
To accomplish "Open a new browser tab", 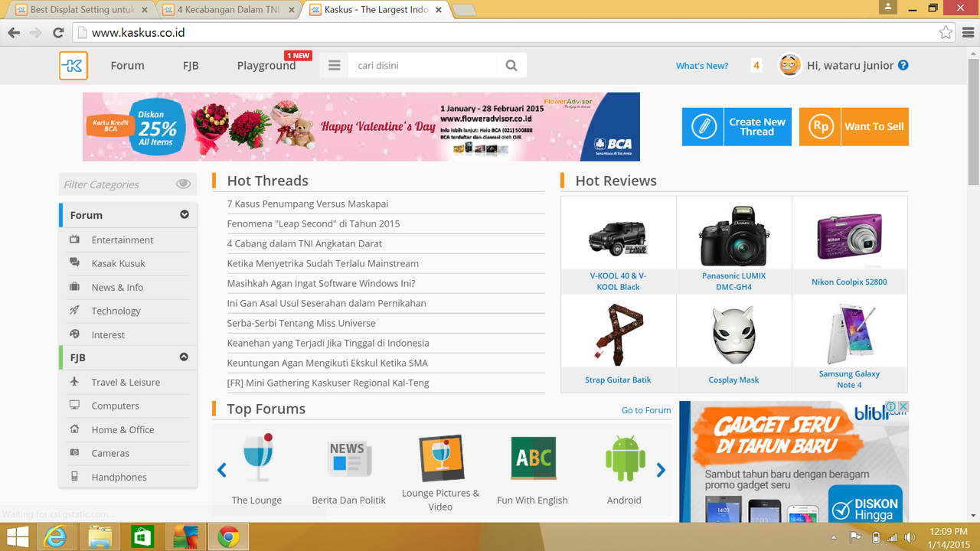I will [x=464, y=10].
